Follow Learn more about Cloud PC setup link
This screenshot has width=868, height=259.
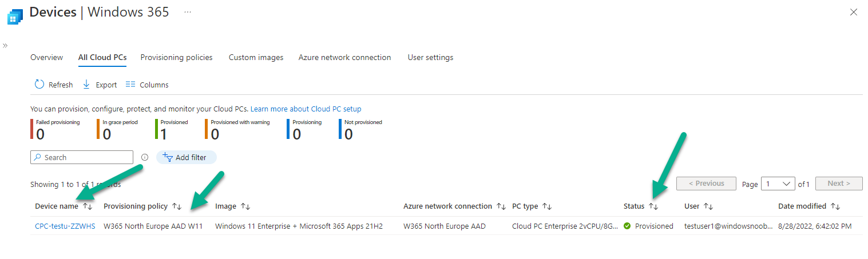(306, 109)
